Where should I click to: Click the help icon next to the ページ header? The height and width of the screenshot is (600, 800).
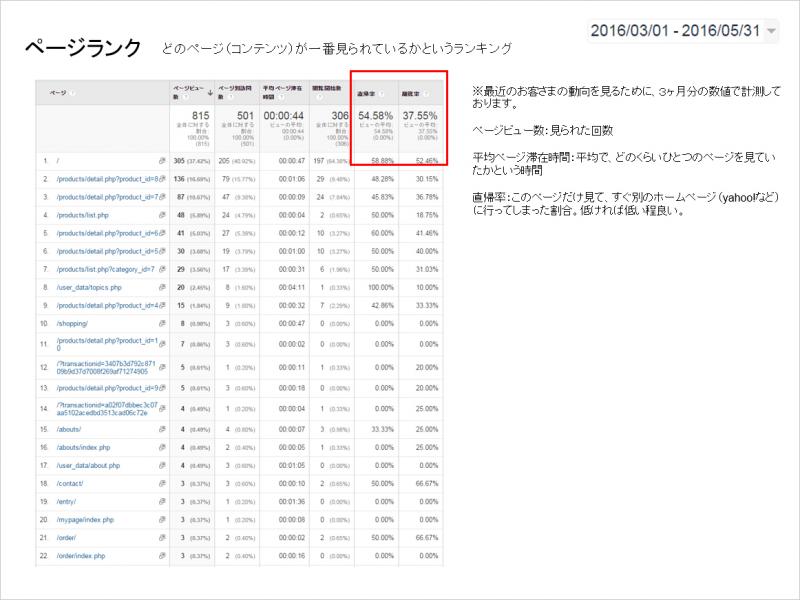(x=72, y=93)
